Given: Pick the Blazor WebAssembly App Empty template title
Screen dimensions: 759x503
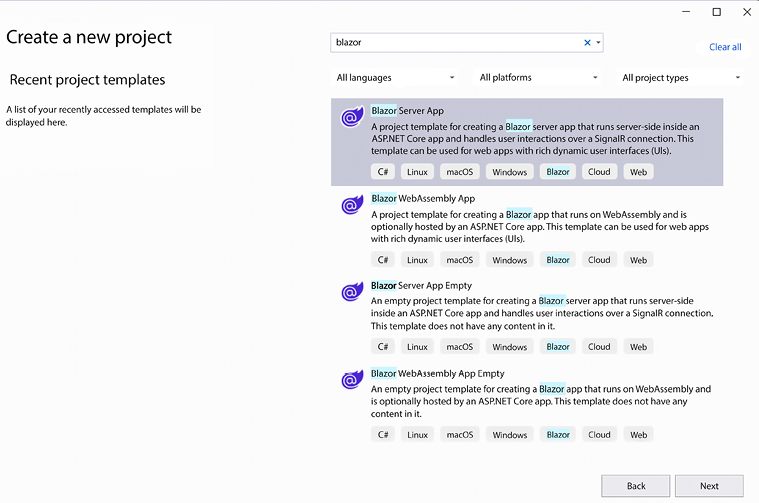Looking at the screenshot, I should 438,373.
